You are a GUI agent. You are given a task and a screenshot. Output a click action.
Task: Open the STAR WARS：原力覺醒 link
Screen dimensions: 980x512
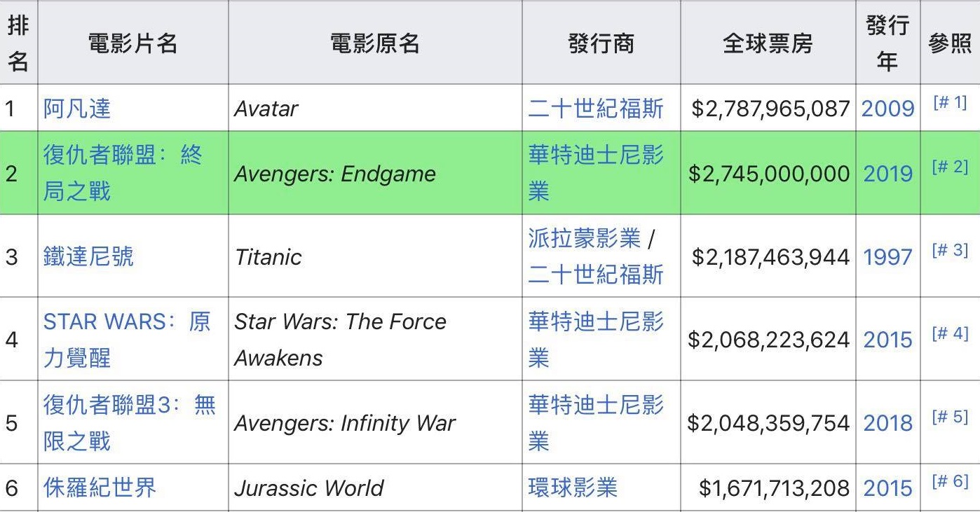pos(126,321)
